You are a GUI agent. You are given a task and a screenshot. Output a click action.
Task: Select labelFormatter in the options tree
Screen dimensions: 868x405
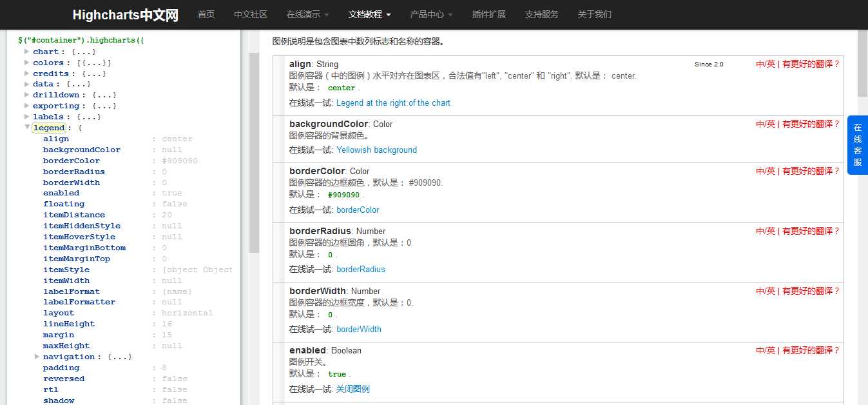pyautogui.click(x=79, y=302)
